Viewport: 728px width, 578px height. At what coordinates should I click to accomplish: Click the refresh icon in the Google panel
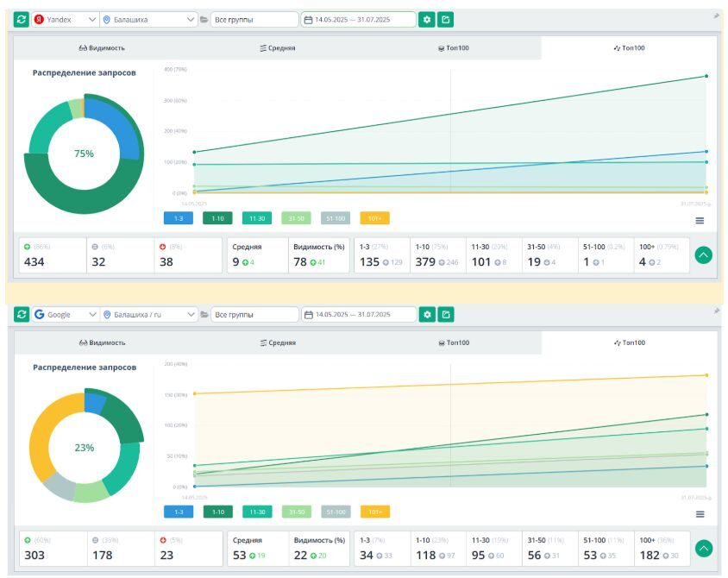pos(22,315)
